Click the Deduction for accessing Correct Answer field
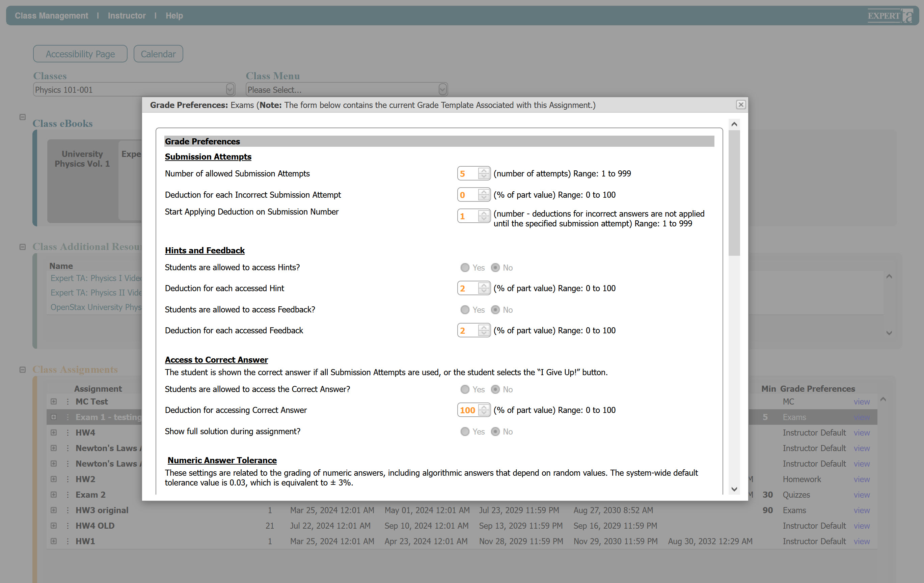 tap(467, 410)
